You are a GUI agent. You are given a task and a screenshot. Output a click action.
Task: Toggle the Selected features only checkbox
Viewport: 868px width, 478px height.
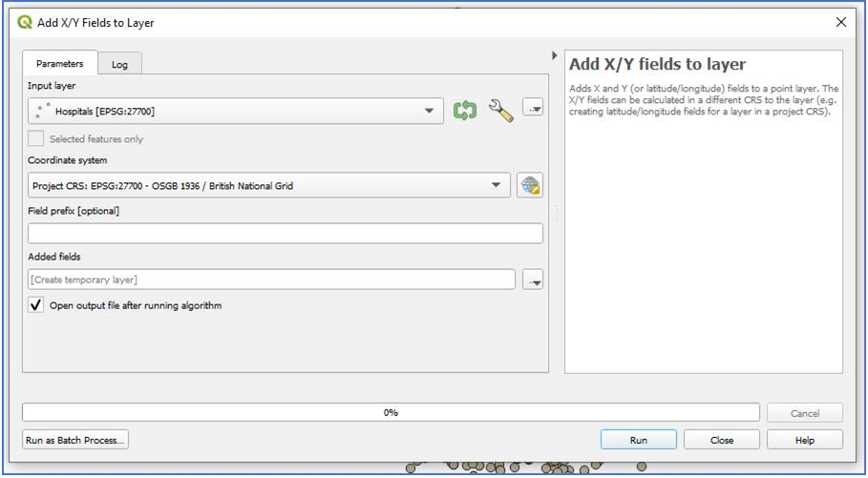point(36,139)
